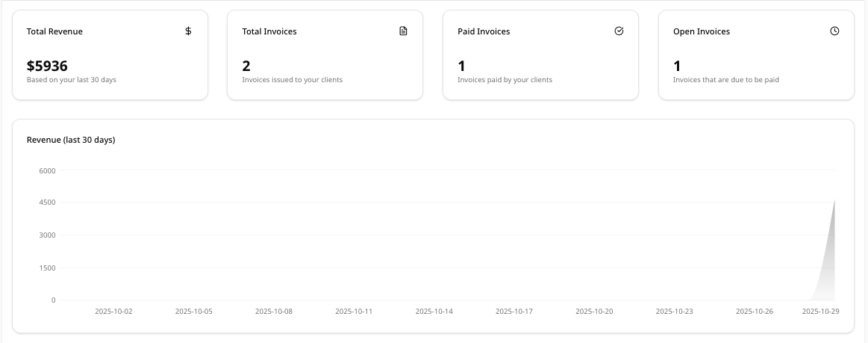The width and height of the screenshot is (868, 343).
Task: Select the Total Invoices card title
Action: [269, 32]
